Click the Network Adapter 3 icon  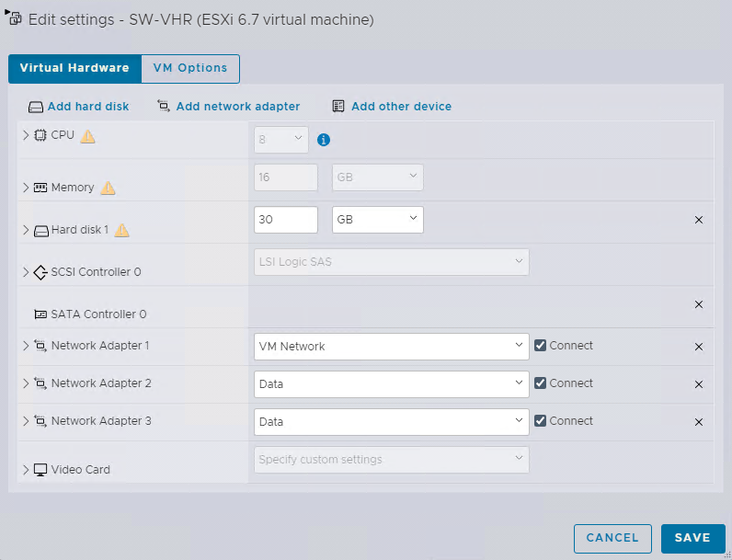pyautogui.click(x=40, y=421)
